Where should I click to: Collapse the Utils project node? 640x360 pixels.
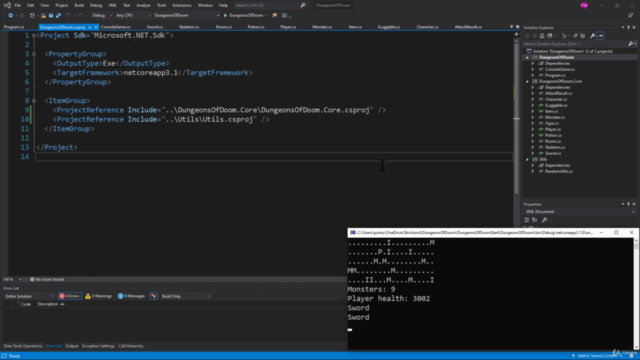[527, 160]
